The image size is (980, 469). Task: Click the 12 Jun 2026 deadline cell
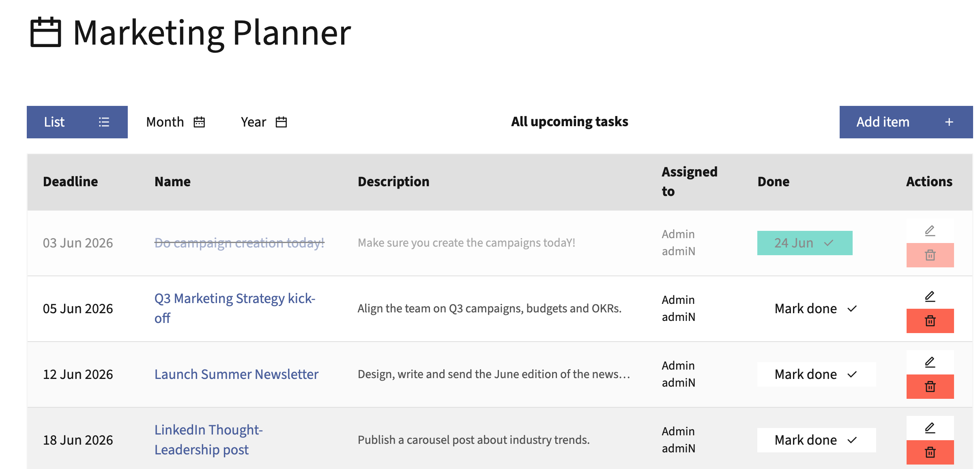click(x=78, y=374)
